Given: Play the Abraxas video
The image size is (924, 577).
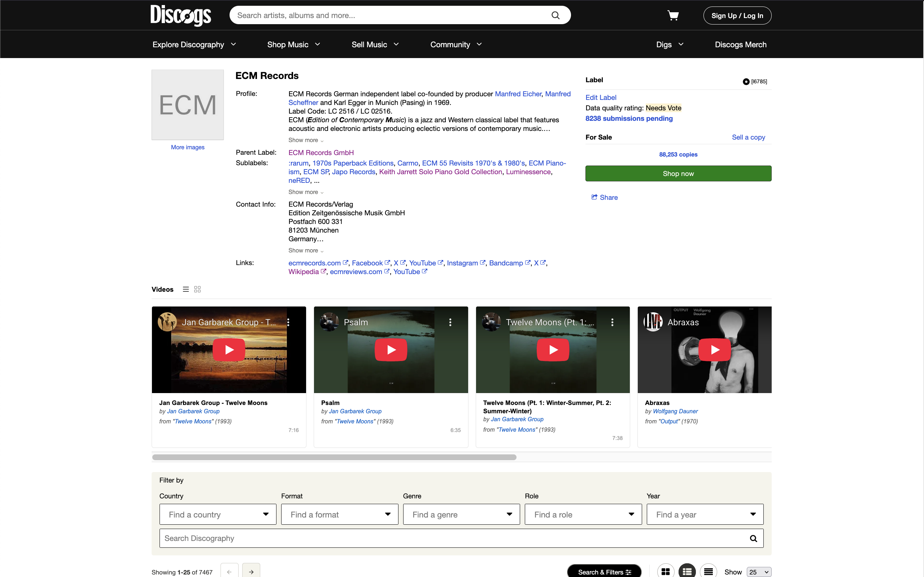Looking at the screenshot, I should click(x=715, y=349).
